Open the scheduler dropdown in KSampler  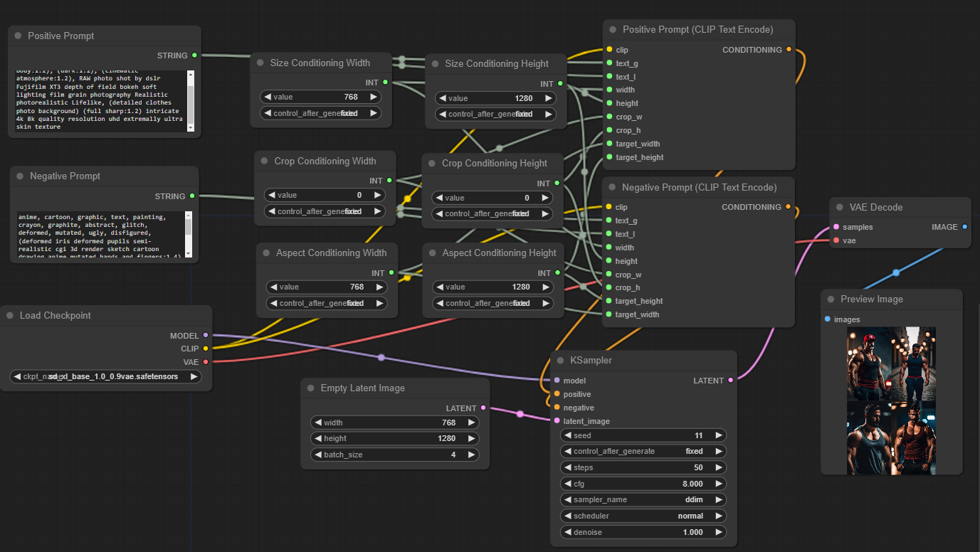pyautogui.click(x=643, y=516)
